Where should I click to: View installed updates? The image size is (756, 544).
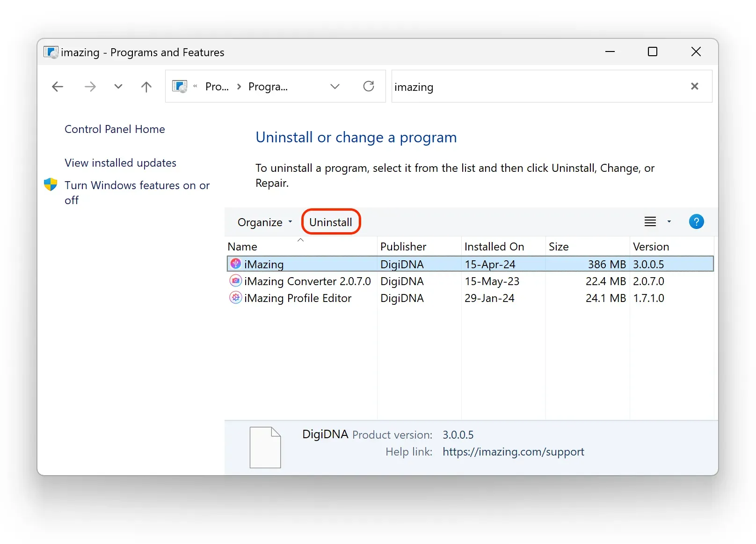click(x=120, y=162)
